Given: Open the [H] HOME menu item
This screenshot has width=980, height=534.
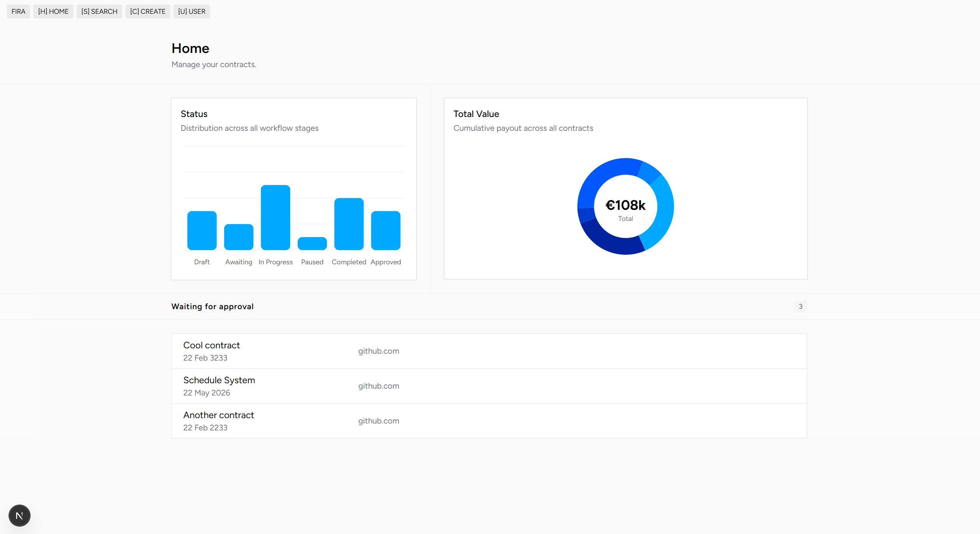Looking at the screenshot, I should click(x=53, y=12).
